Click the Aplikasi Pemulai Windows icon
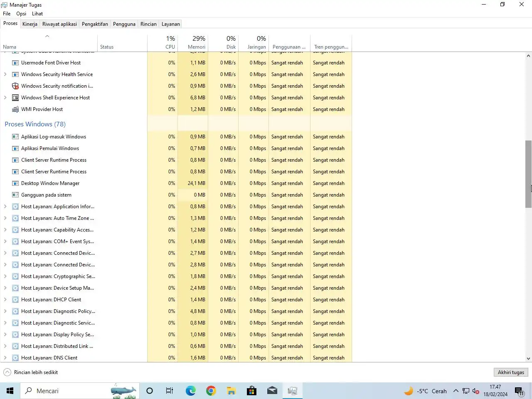Viewport: 532px width, 399px height. (15, 148)
